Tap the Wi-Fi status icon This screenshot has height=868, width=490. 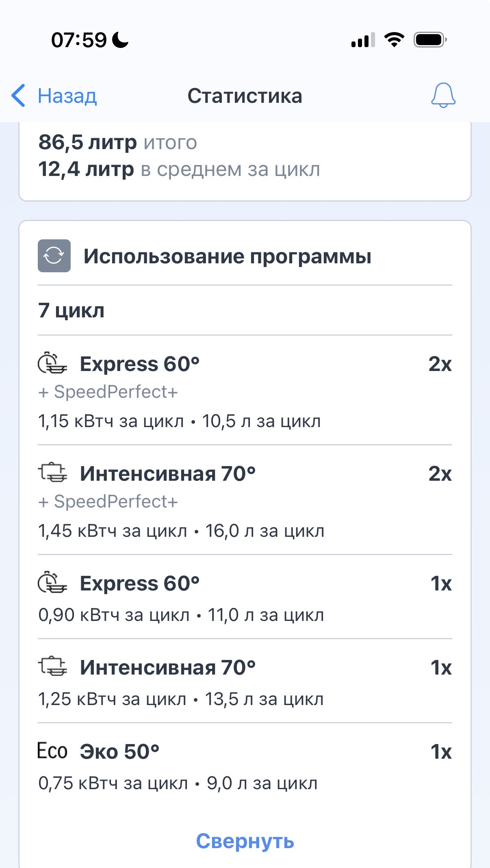394,40
